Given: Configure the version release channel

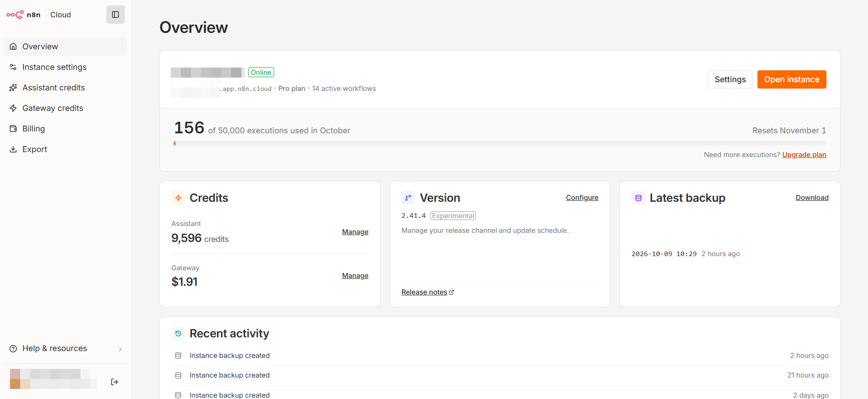Looking at the screenshot, I should (x=582, y=198).
